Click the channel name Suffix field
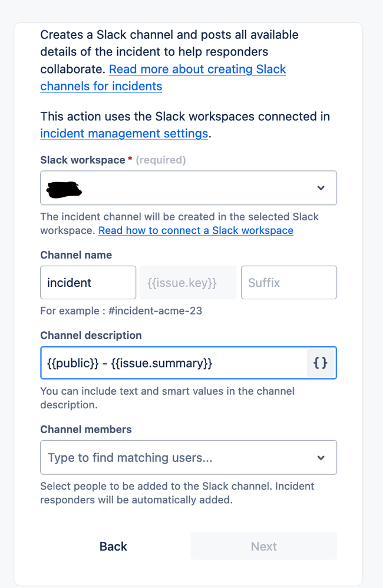Image resolution: width=383 pixels, height=588 pixels. point(289,283)
